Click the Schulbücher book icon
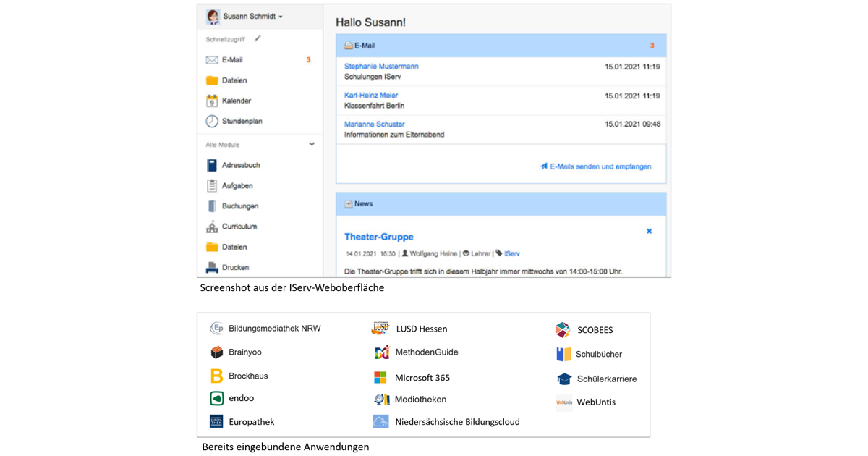Viewport: 868px width, 456px height. click(563, 354)
